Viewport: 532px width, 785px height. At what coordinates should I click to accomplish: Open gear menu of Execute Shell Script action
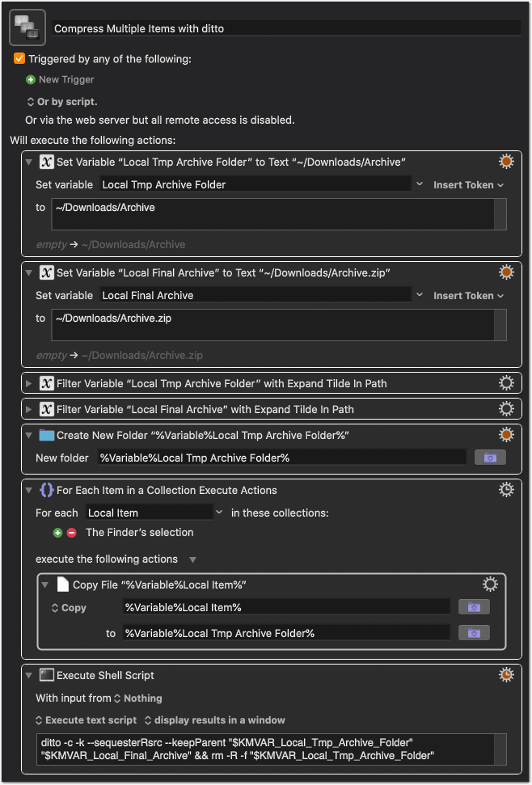506,675
